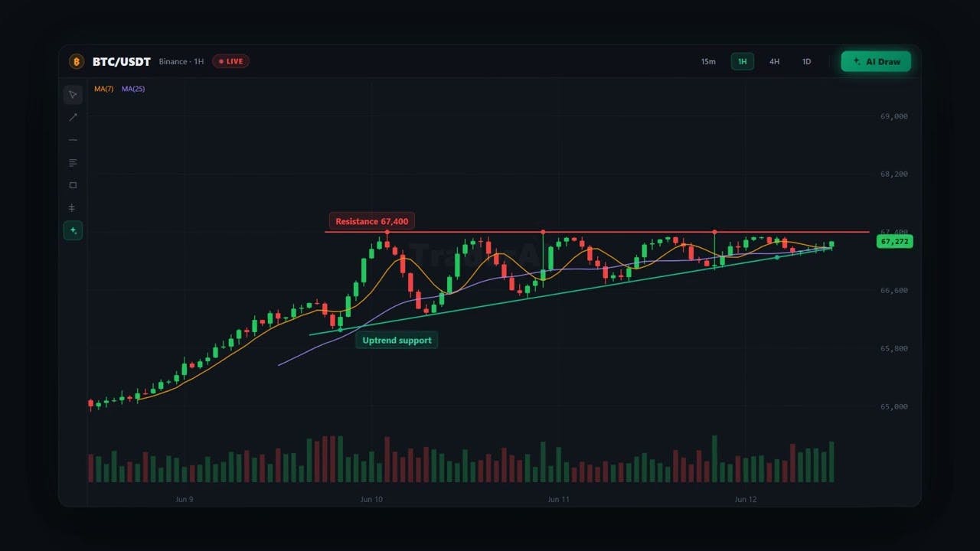Image resolution: width=980 pixels, height=551 pixels.
Task: Select the rectangle shape tool
Action: coord(73,185)
